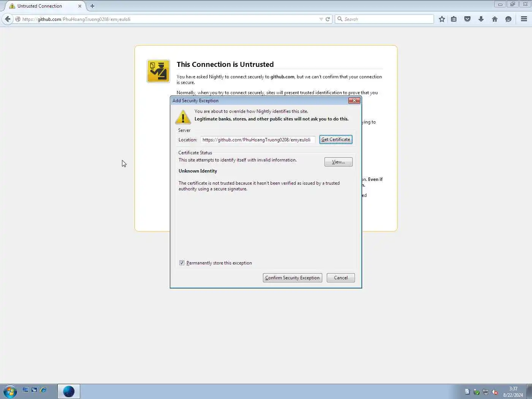
Task: Open the Windows Start menu
Action: [10, 391]
